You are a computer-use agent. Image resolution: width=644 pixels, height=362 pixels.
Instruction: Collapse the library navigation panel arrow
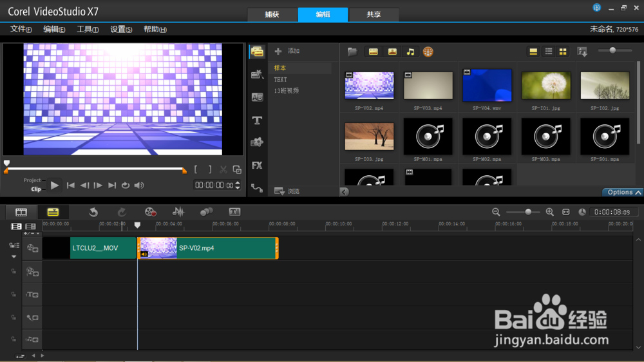pos(344,192)
